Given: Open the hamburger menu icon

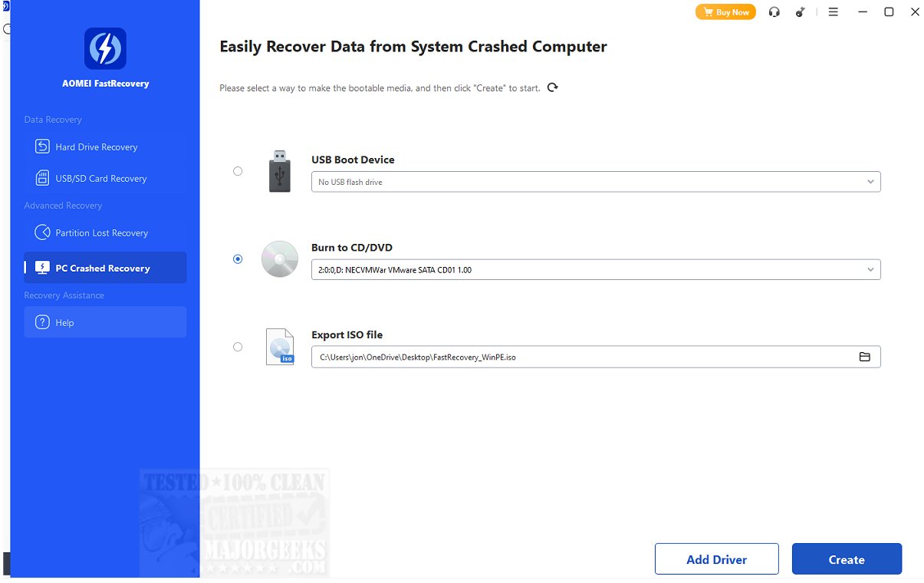Looking at the screenshot, I should 834,12.
